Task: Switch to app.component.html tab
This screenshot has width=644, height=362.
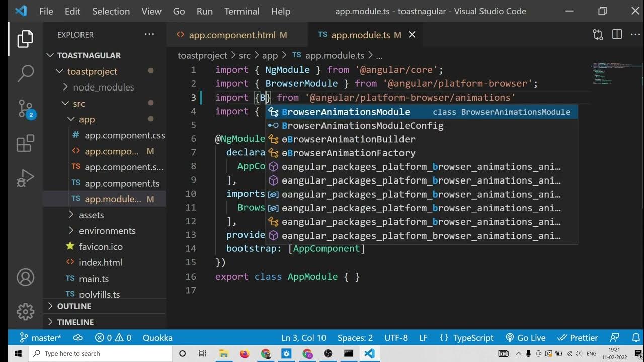Action: coord(231,35)
